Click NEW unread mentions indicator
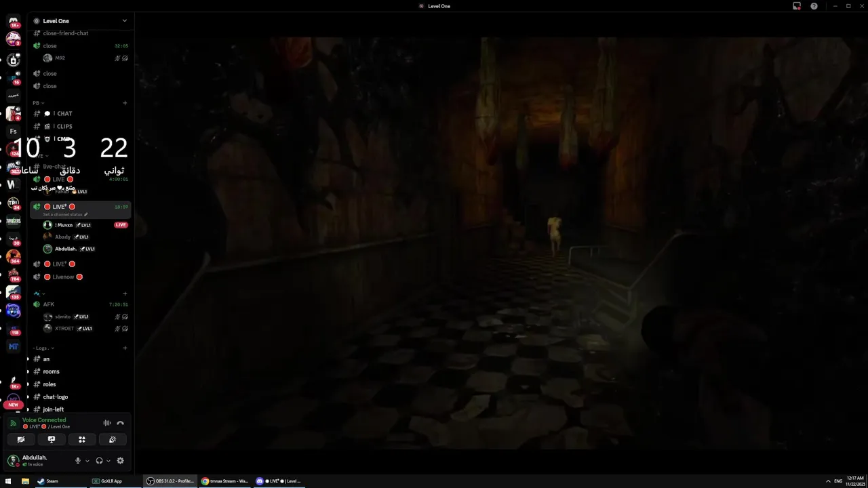This screenshot has width=868, height=488. (13, 405)
